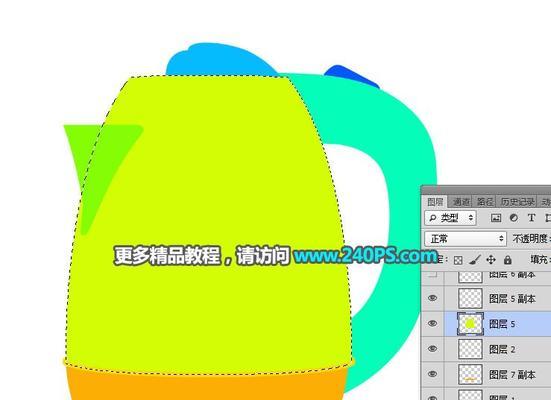Click the adjustment layer filter icon
The width and height of the screenshot is (551, 400).
click(x=513, y=218)
